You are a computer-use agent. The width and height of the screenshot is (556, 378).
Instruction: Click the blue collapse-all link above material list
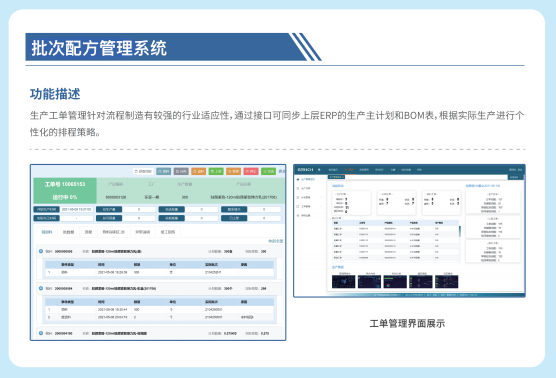tap(276, 241)
